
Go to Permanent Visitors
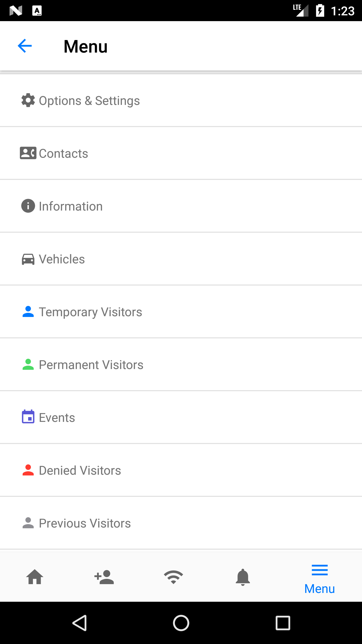pos(181,365)
